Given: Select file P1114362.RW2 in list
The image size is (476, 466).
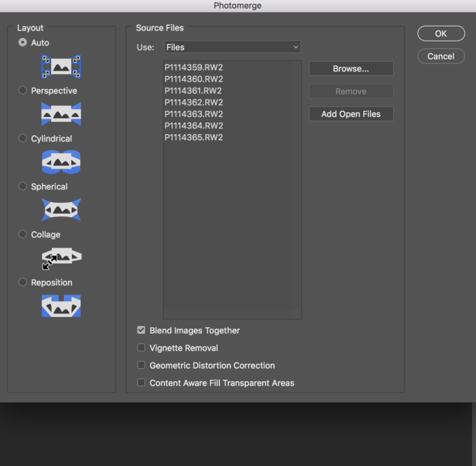Looking at the screenshot, I should pos(194,102).
